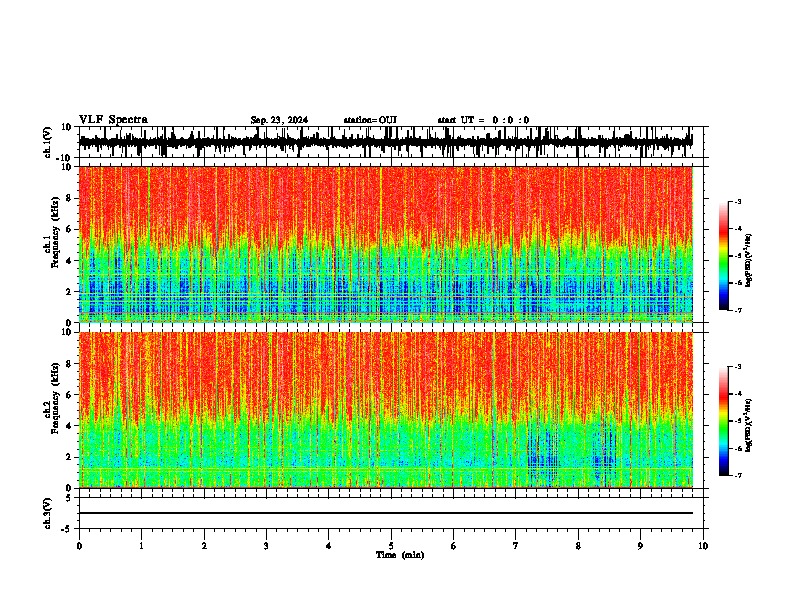Click the blue low-power patch in ch.2 spectrogram
This screenshot has width=792, height=612.
[x=543, y=453]
